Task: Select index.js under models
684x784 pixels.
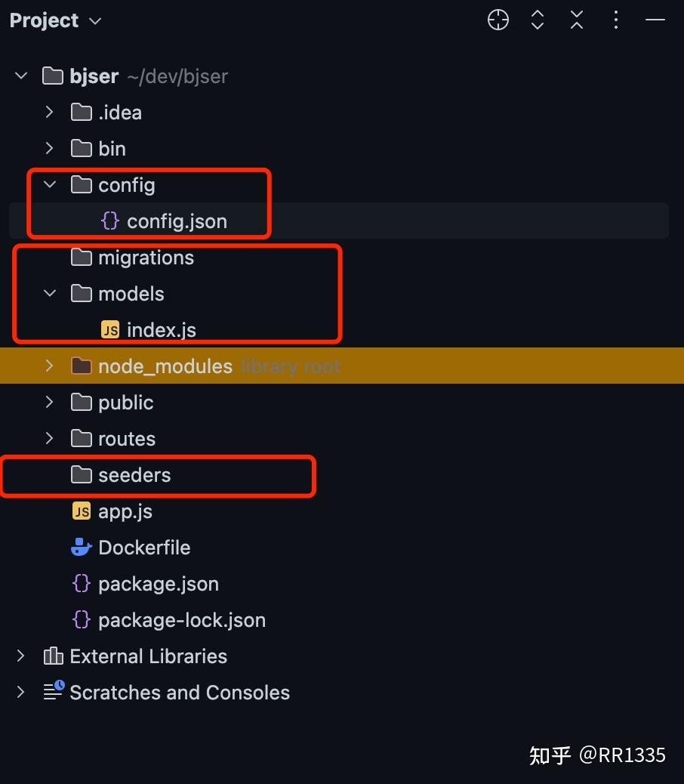Action: pyautogui.click(x=161, y=330)
